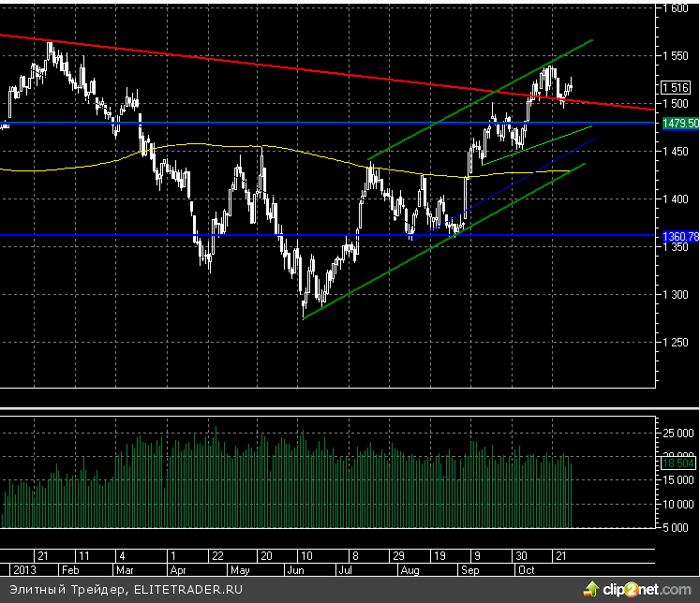This screenshot has height=603, width=700.
Task: Open the ELITETRADER.RU watermark link
Action: (188, 591)
